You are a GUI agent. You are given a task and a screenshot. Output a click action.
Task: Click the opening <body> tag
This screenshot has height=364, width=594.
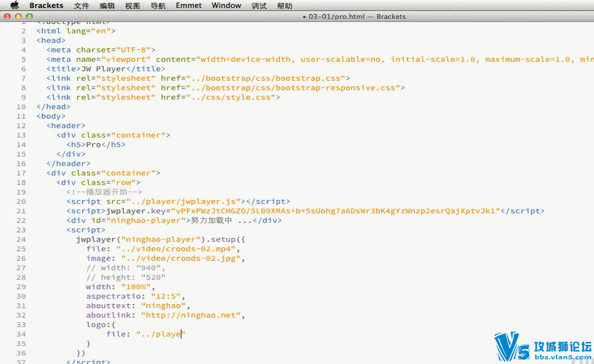pyautogui.click(x=51, y=116)
